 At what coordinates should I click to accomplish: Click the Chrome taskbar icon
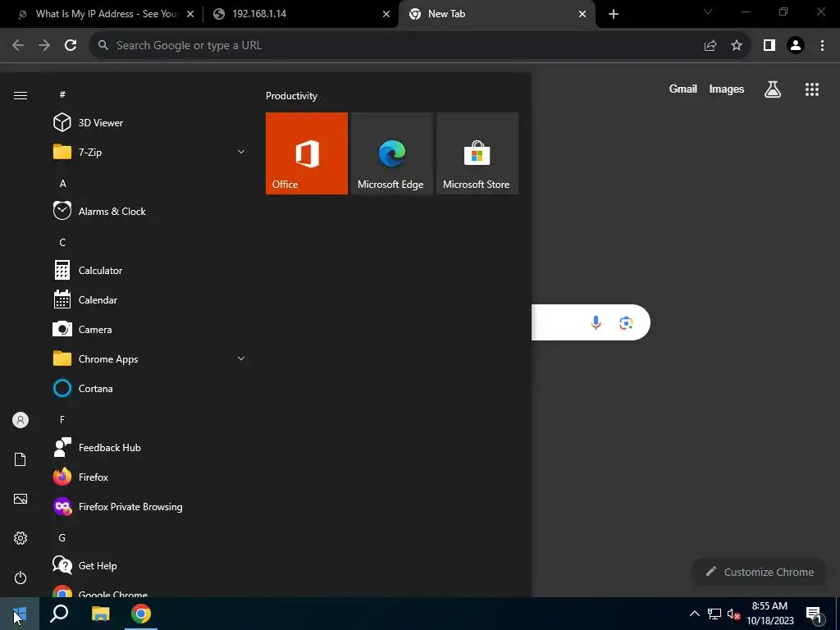click(141, 614)
